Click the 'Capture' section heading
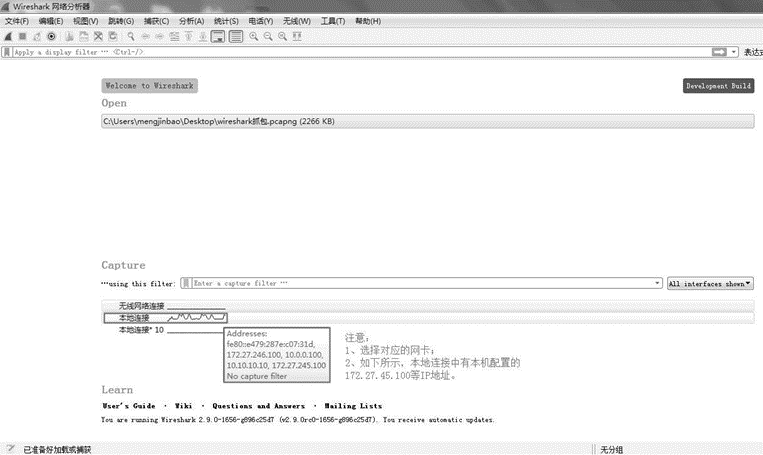Screen dimensions: 763x455 click(123, 265)
